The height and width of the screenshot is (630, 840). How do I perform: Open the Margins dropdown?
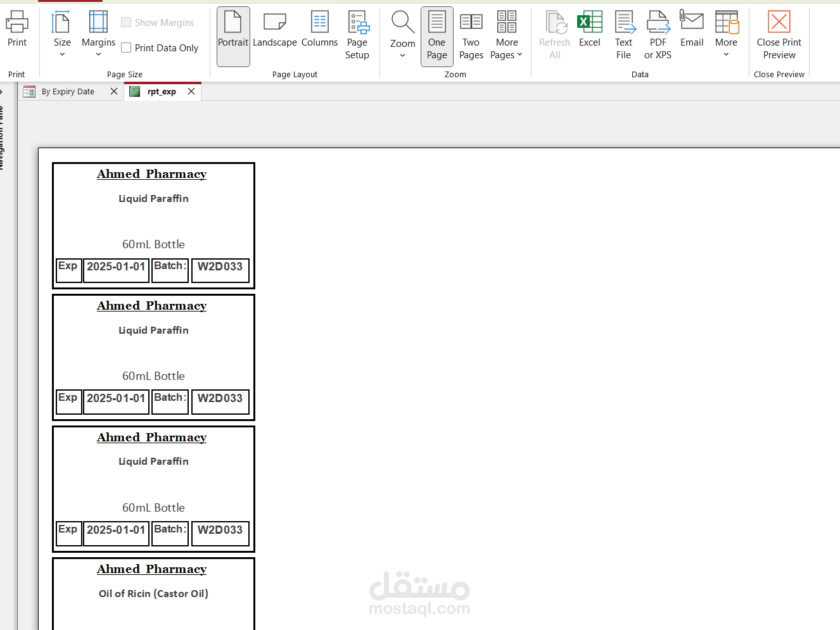[98, 35]
